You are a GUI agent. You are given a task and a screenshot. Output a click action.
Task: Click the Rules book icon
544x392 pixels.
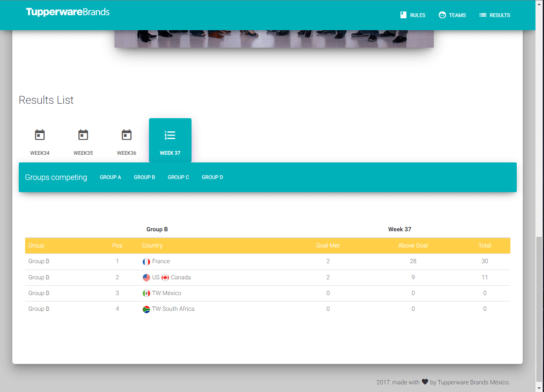403,15
